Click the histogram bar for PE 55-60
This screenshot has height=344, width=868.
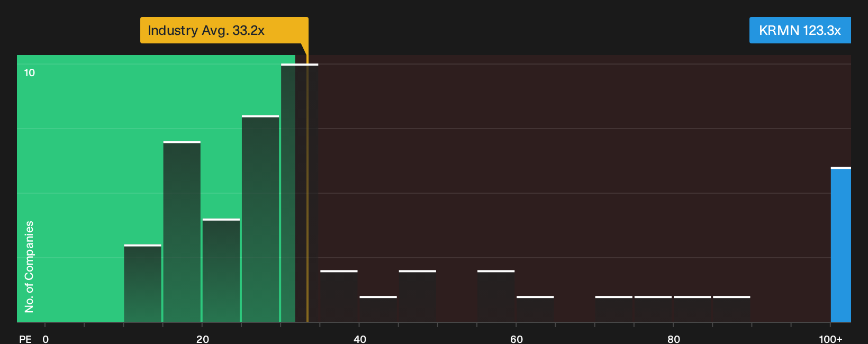tap(496, 296)
